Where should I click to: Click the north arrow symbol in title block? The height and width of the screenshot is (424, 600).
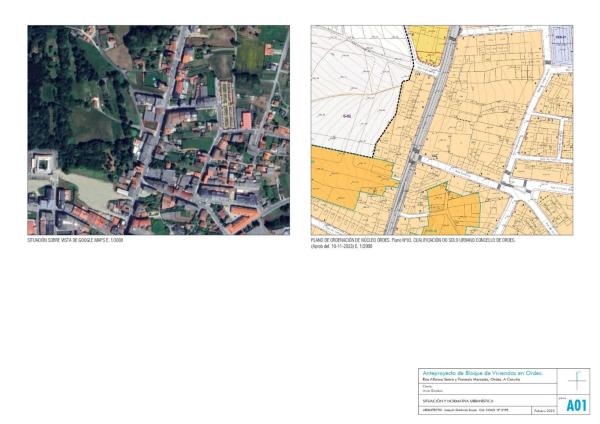tap(578, 381)
